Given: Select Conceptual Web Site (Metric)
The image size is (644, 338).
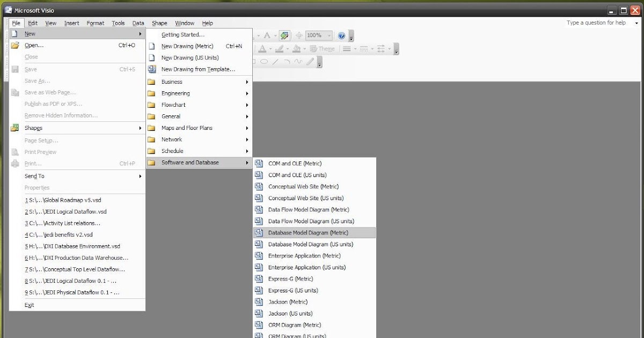Looking at the screenshot, I should 314,187.
